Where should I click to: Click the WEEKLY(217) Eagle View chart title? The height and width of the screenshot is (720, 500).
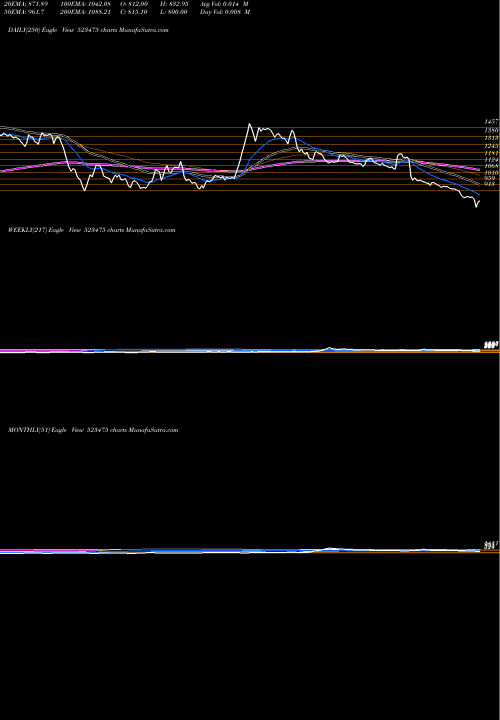(x=91, y=230)
